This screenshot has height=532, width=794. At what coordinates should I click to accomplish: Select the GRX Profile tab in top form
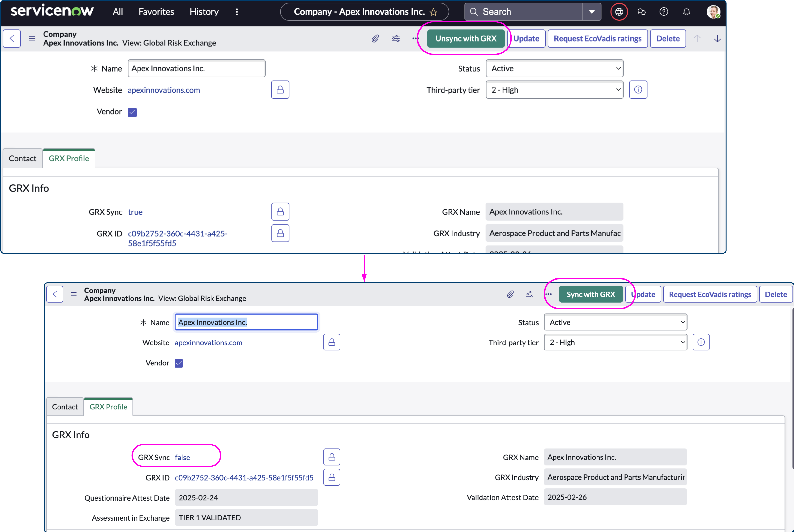pos(69,159)
